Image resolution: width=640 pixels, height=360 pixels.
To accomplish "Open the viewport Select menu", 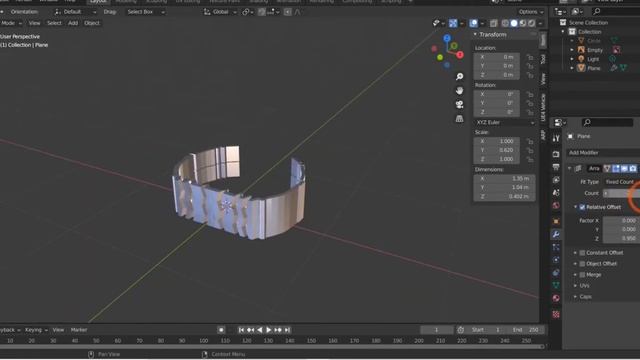I will [x=54, y=23].
